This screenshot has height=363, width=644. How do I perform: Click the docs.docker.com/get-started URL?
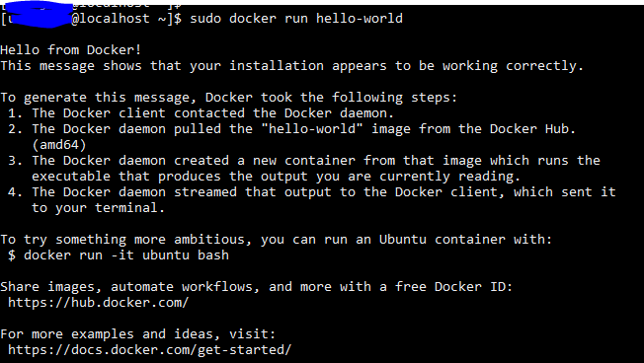point(150,350)
